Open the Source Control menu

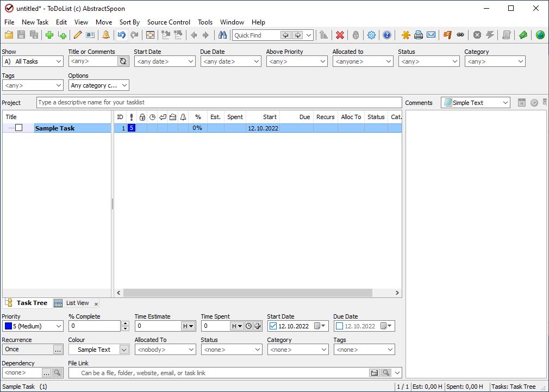[169, 22]
